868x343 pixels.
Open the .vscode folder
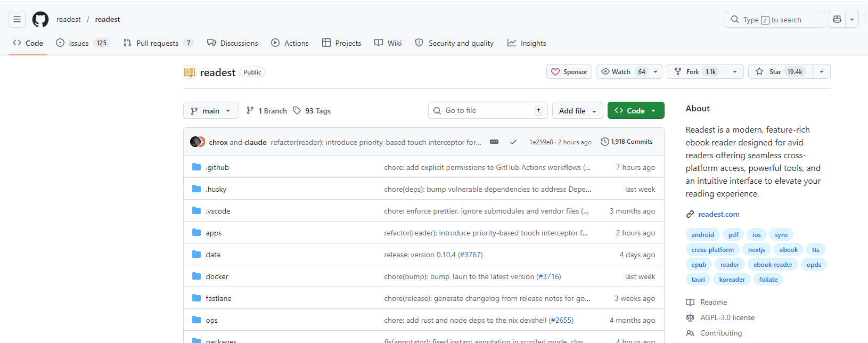coord(218,211)
